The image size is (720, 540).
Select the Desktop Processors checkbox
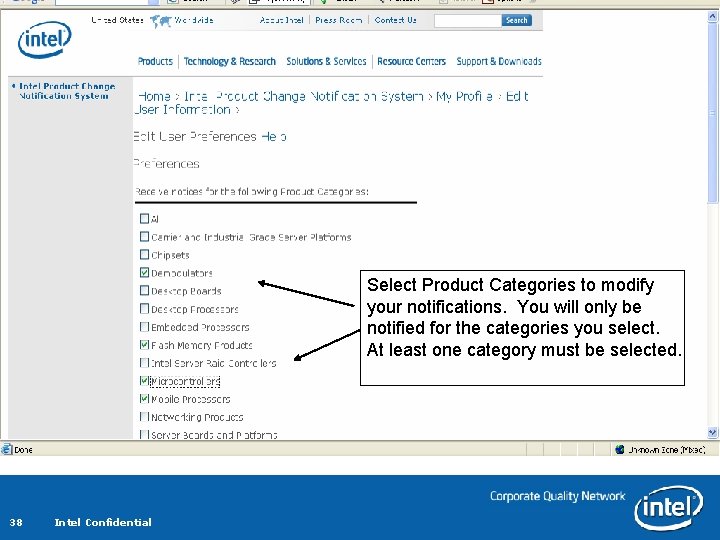pos(145,309)
